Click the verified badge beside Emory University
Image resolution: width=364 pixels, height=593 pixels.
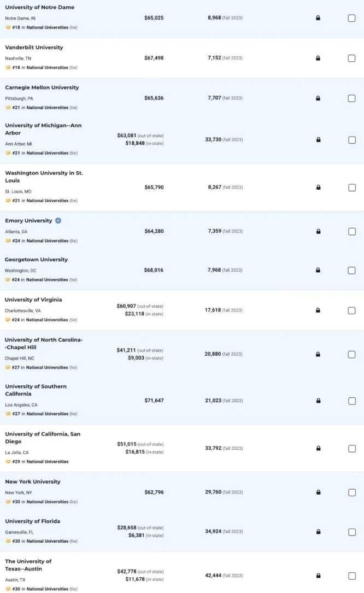pyautogui.click(x=58, y=220)
